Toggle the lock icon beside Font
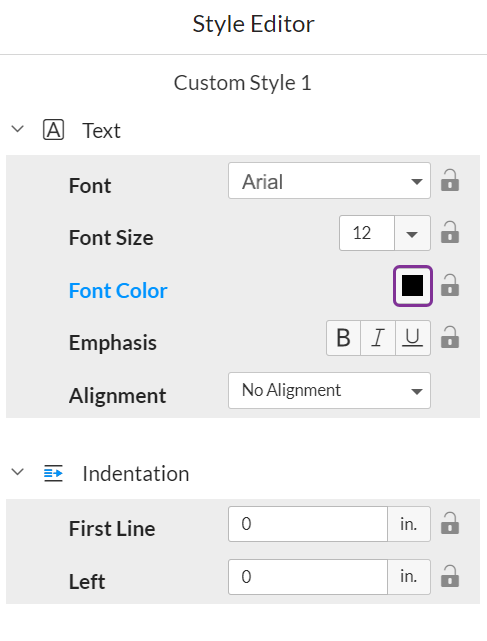This screenshot has width=487, height=641. [450, 180]
